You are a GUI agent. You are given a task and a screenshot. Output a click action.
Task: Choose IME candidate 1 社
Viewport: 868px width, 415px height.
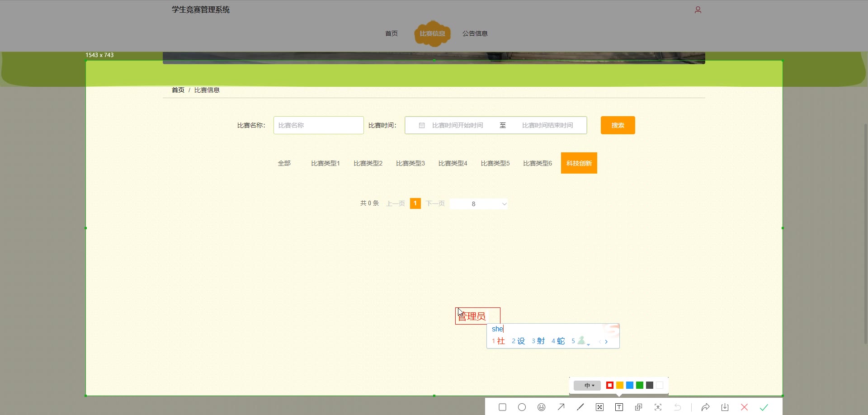coord(499,341)
